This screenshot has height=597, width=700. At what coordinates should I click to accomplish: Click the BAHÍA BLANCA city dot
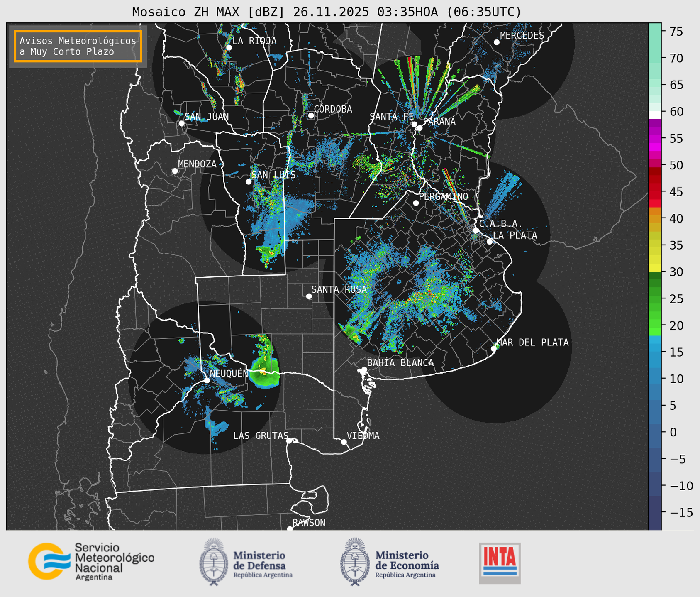point(364,369)
